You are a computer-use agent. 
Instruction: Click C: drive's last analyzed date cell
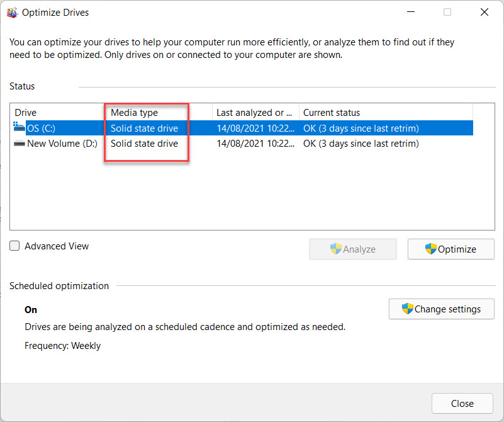click(255, 128)
